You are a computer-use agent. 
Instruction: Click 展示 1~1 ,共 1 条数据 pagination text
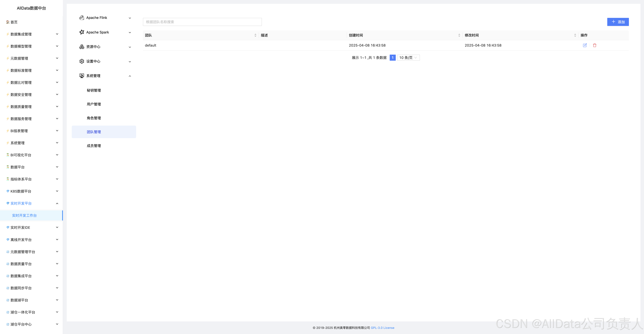tap(369, 58)
